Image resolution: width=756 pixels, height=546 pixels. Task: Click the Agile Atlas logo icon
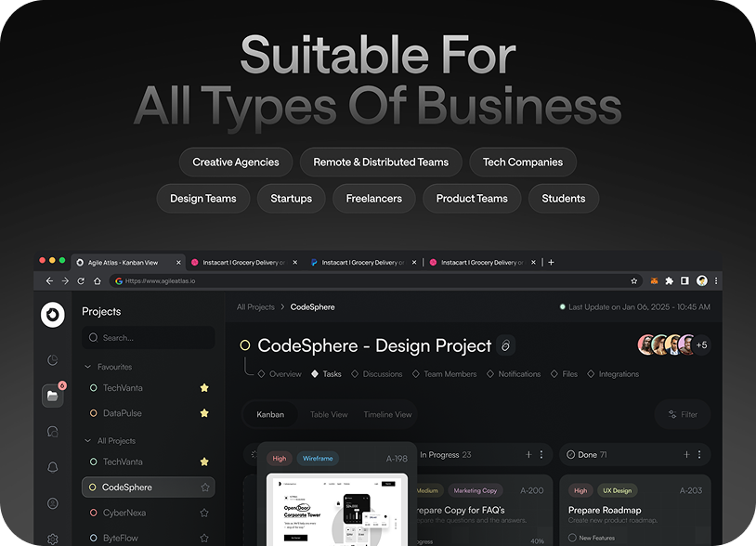(53, 315)
